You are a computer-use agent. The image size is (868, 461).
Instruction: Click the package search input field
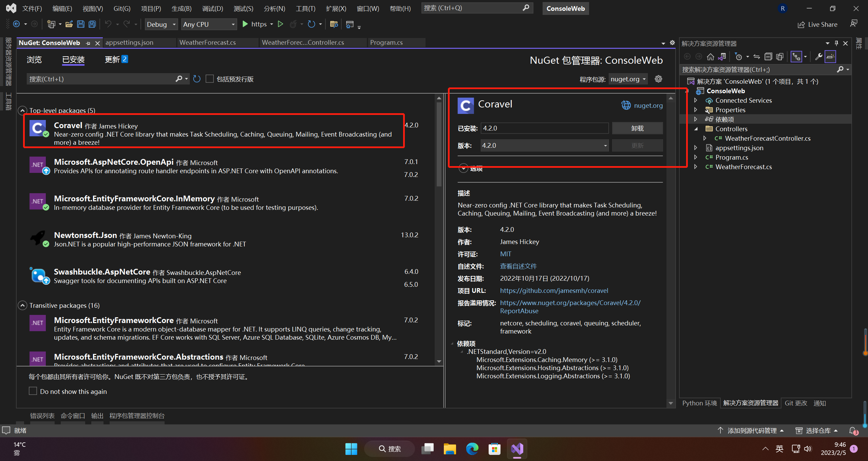[x=102, y=79]
